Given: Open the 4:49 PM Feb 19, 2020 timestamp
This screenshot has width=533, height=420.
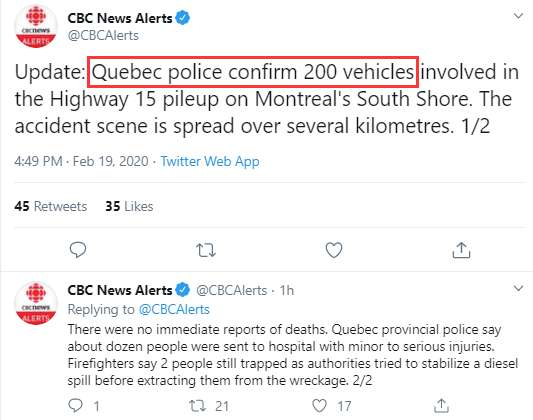Looking at the screenshot, I should coord(81,161).
